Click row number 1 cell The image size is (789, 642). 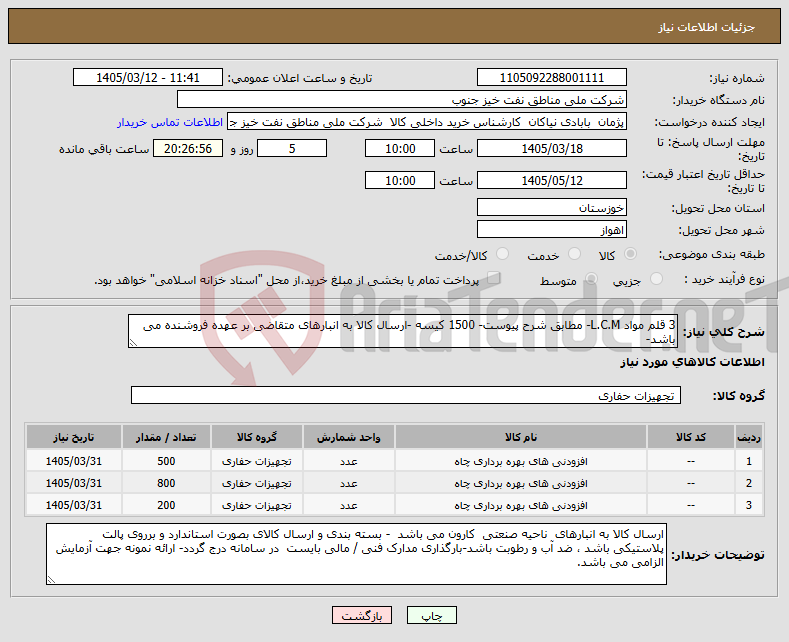point(749,461)
